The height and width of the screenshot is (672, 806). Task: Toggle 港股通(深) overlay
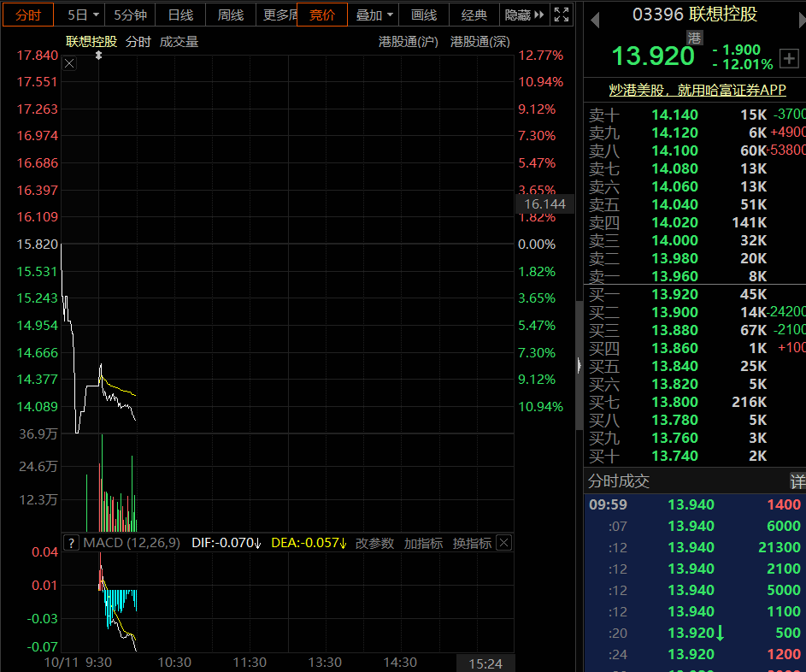[x=480, y=42]
